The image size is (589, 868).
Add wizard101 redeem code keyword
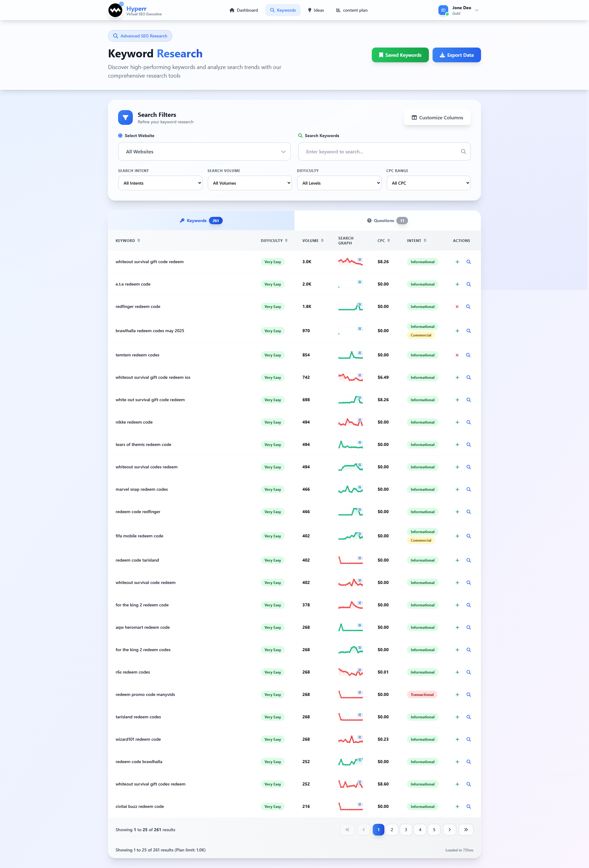pyautogui.click(x=457, y=739)
